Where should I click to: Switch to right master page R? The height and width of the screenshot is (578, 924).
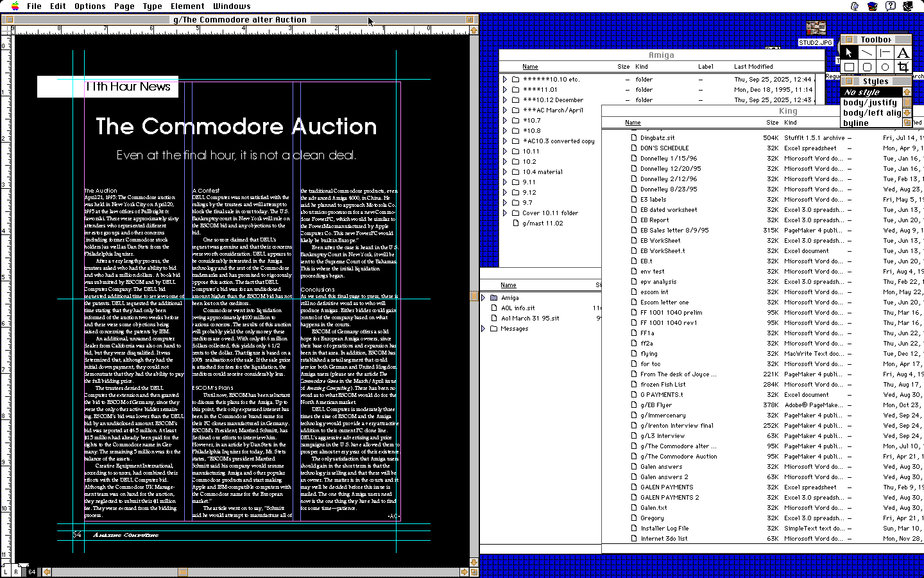(x=16, y=571)
